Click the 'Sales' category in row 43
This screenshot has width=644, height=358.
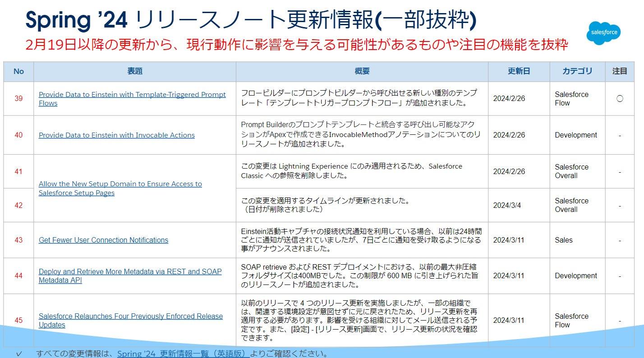pos(564,240)
